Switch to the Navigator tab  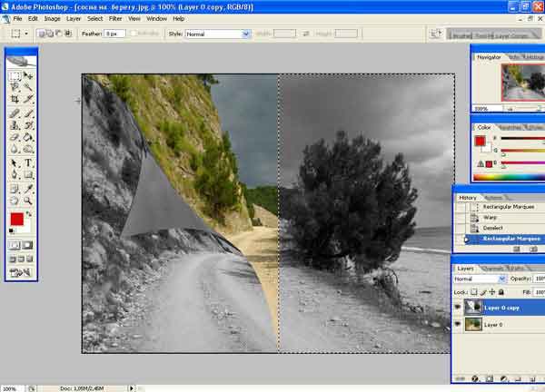(489, 57)
